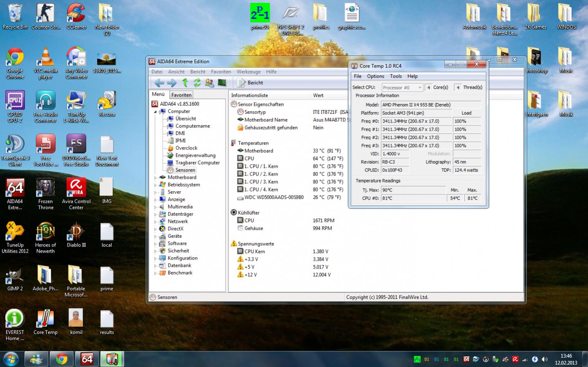This screenshot has width=588, height=367.
Task: Expand the Motherboard tree node
Action: [x=155, y=178]
